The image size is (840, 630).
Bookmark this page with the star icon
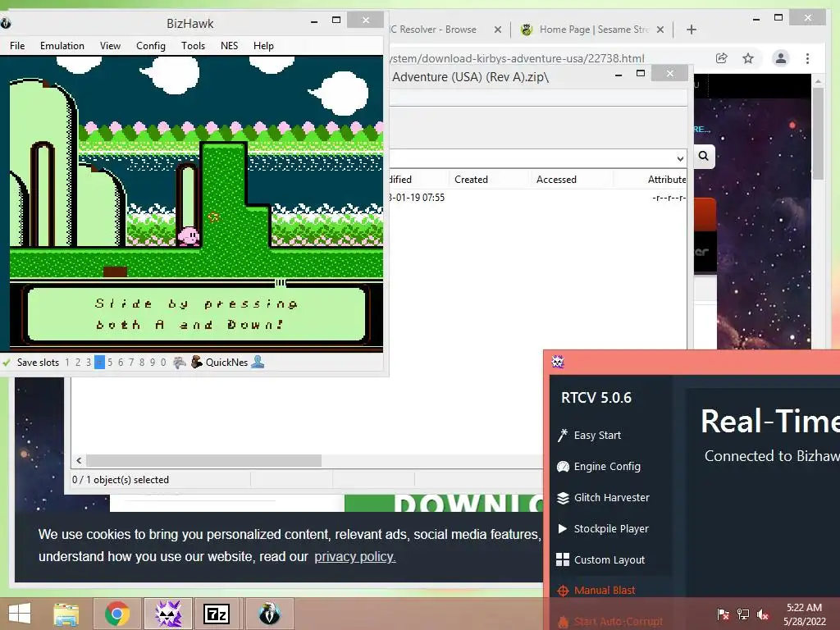[748, 58]
